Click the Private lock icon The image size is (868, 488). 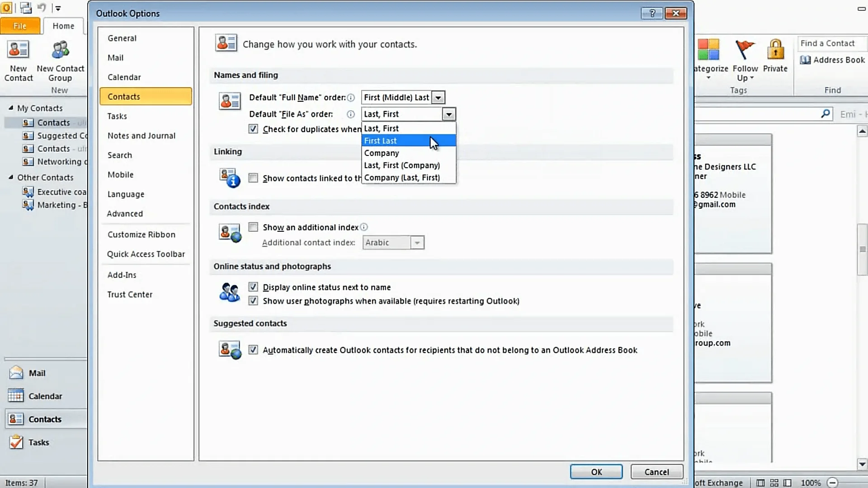coord(775,50)
